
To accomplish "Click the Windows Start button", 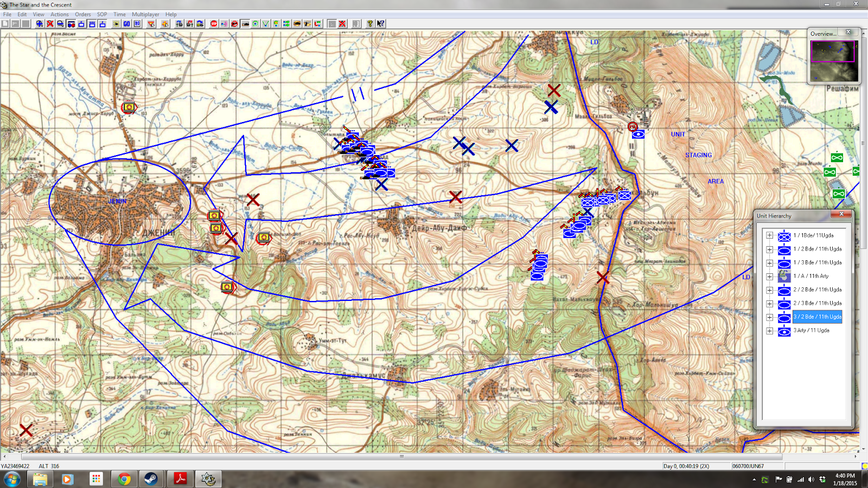I will point(11,479).
